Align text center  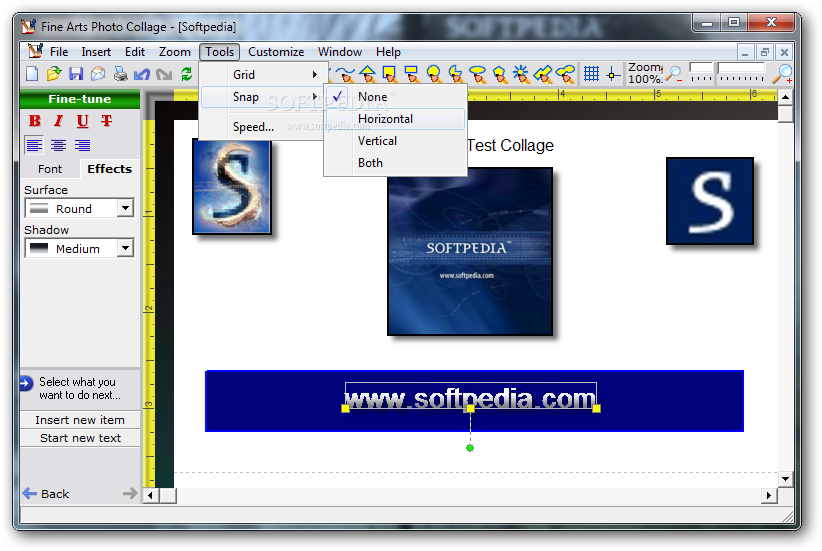tap(58, 145)
